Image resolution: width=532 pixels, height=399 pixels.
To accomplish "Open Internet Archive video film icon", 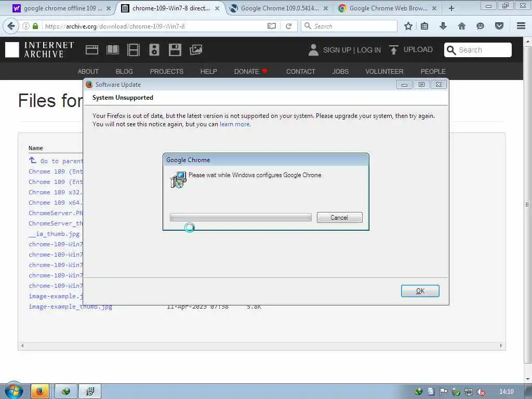I will 134,50.
